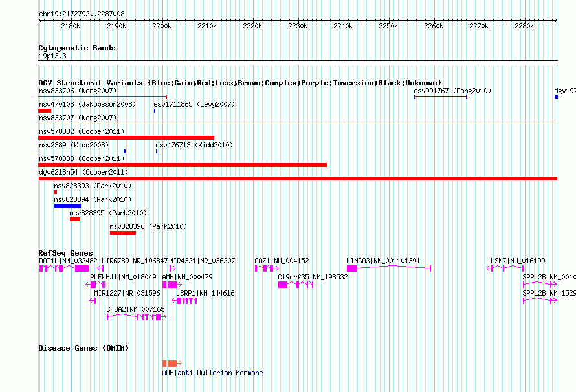
Task: Select the nsv470108 (Jakobsson2008) red loss bar
Action: click(45, 111)
